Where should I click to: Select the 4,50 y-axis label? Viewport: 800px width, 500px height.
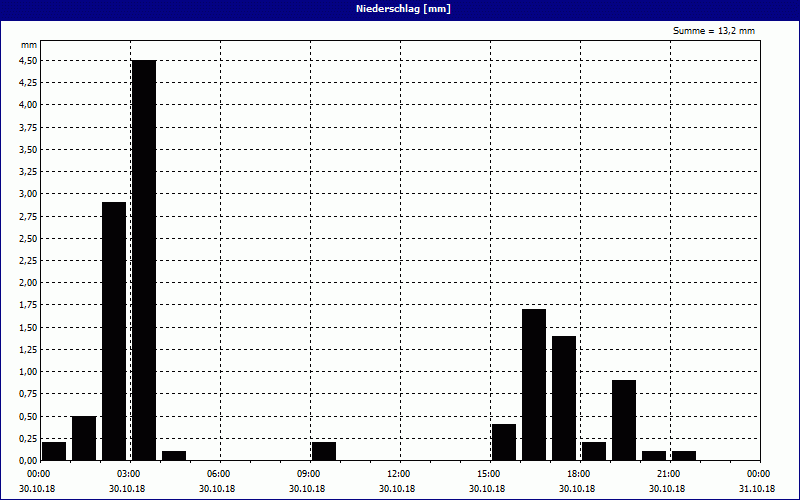[28, 60]
